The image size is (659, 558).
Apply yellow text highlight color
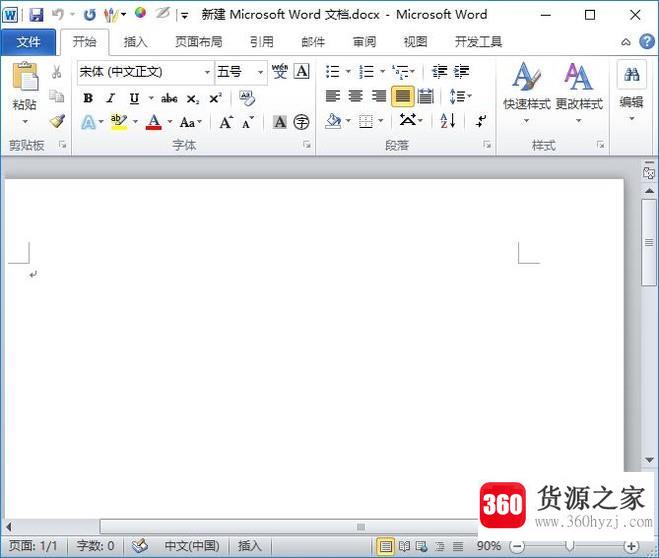click(x=119, y=122)
